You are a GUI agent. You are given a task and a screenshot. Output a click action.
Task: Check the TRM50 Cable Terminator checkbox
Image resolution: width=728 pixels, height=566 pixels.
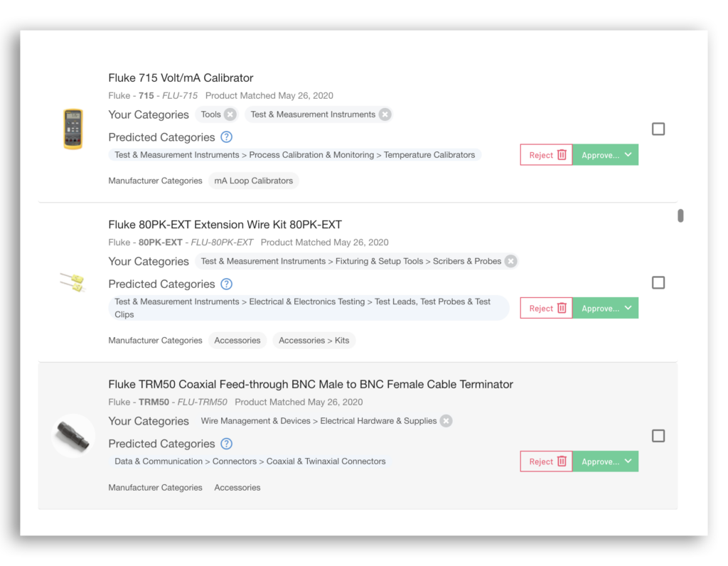click(658, 436)
